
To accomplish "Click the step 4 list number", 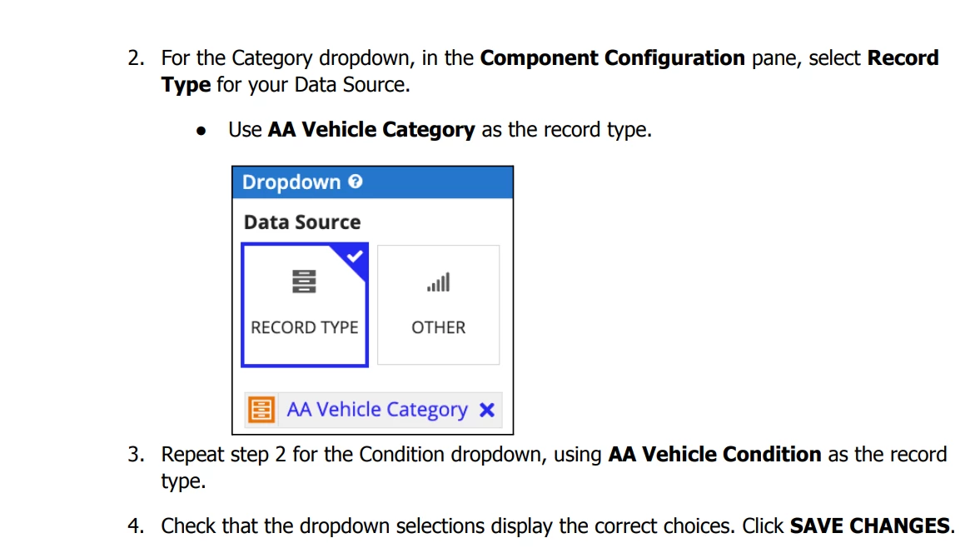I will (137, 526).
